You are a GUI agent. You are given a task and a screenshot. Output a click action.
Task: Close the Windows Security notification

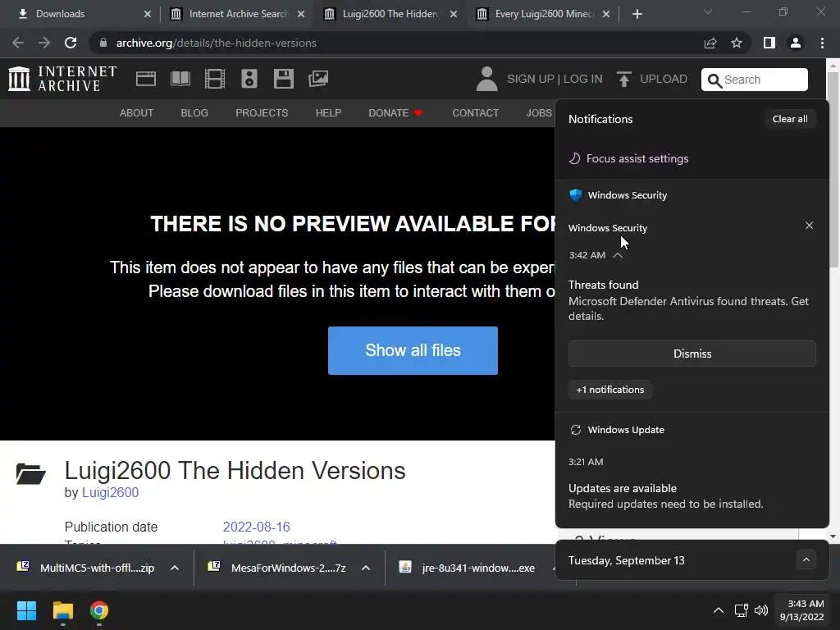[x=809, y=226]
